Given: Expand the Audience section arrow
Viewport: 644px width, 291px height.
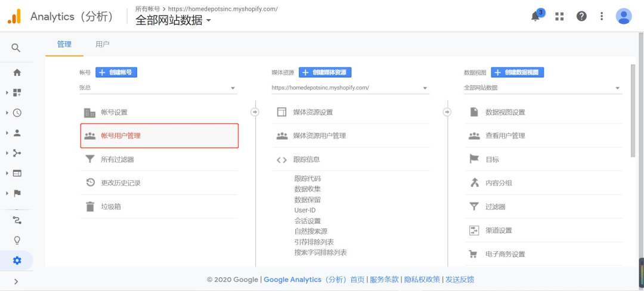Looking at the screenshot, I should click(x=7, y=133).
